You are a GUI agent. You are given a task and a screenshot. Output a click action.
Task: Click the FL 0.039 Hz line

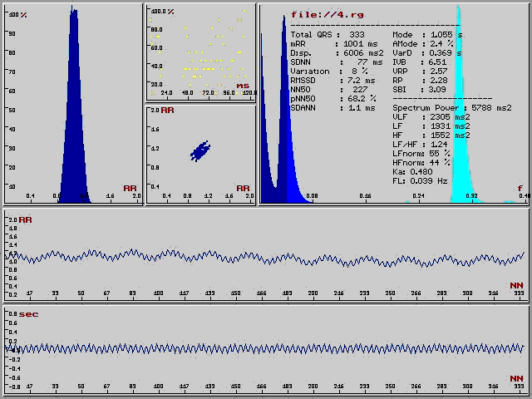(x=420, y=180)
